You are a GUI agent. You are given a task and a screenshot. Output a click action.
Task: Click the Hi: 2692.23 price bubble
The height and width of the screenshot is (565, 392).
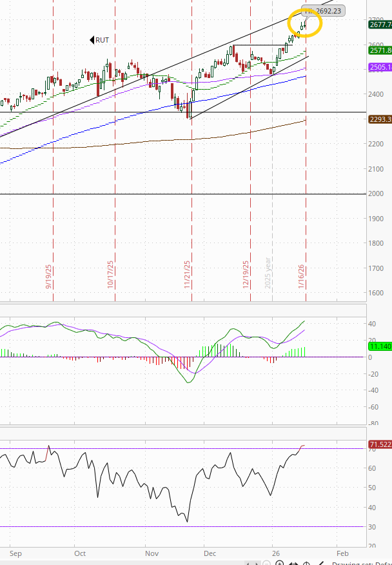pyautogui.click(x=323, y=11)
